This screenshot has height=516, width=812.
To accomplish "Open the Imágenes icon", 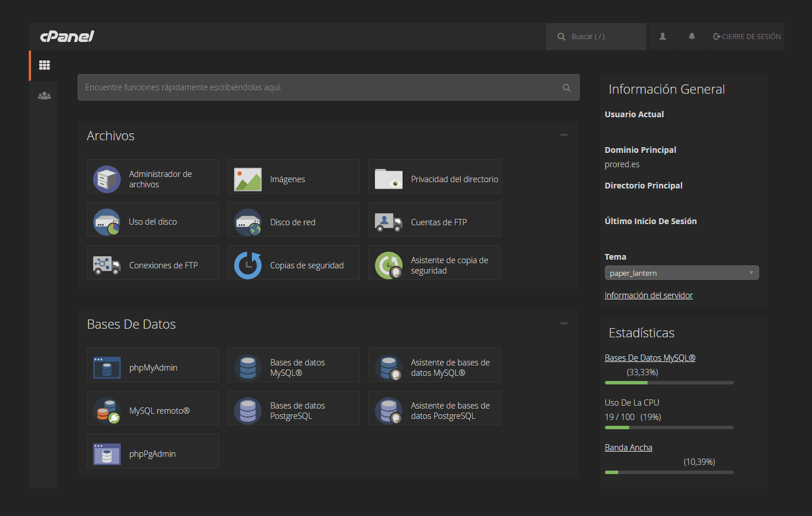I will pyautogui.click(x=248, y=179).
